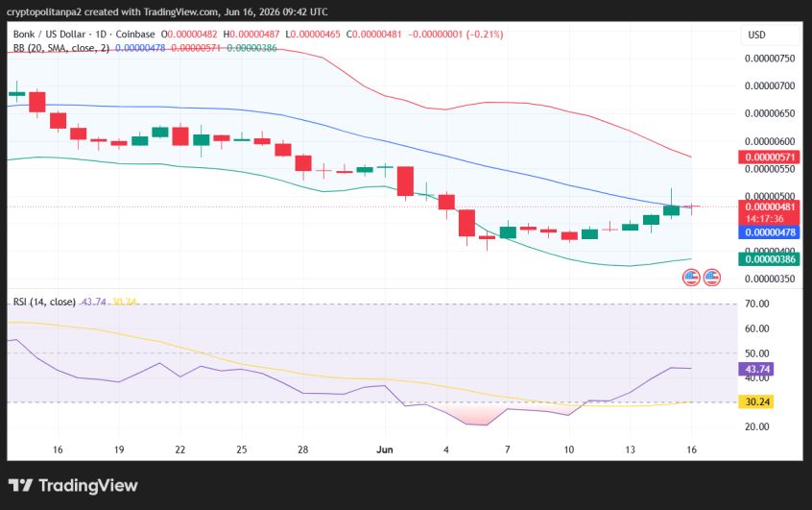Click the purple 43.74 value in RSI legend
This screenshot has height=510, width=812.
pyautogui.click(x=94, y=302)
